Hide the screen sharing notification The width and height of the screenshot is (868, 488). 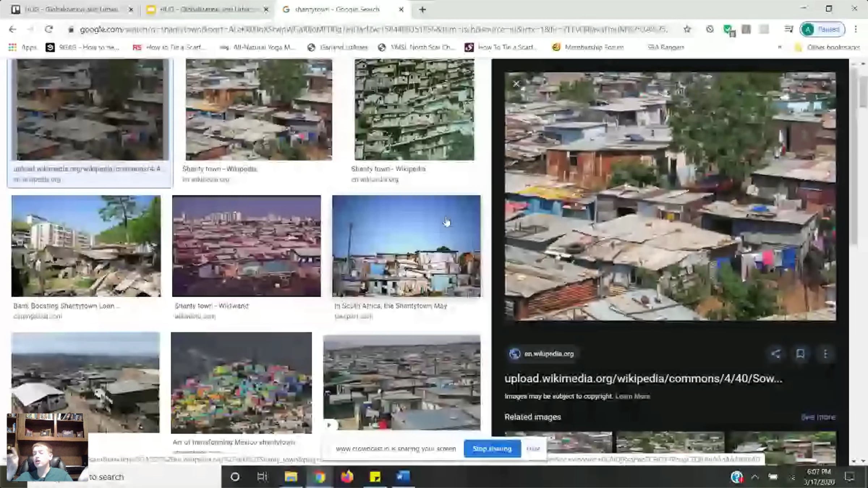[533, 449]
